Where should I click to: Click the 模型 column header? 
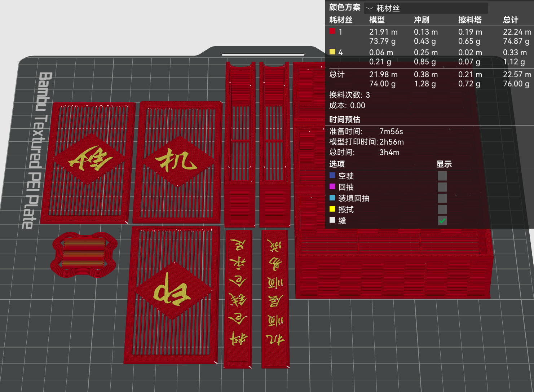coord(377,20)
